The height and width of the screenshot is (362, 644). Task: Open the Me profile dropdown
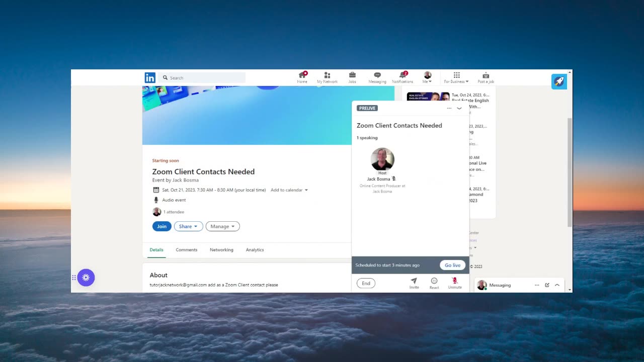click(x=427, y=77)
